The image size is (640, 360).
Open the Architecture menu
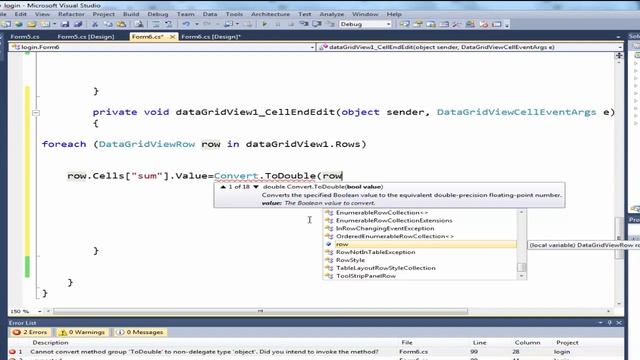point(270,14)
